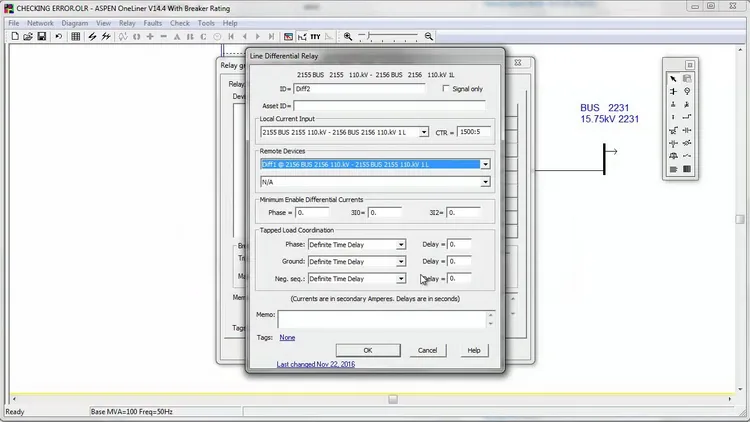
Task: Click the Memo scroll-down arrow
Action: pos(490,324)
